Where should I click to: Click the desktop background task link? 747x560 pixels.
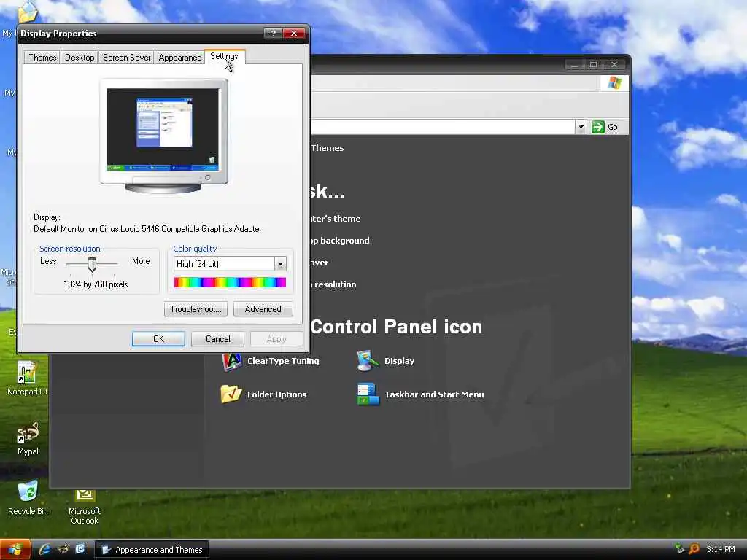coord(340,241)
